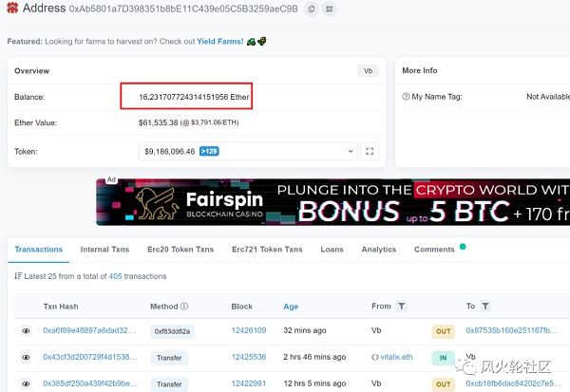This screenshot has width=570, height=392.
Task: Open the expanded token holdings view icon
Action: pyautogui.click(x=370, y=151)
